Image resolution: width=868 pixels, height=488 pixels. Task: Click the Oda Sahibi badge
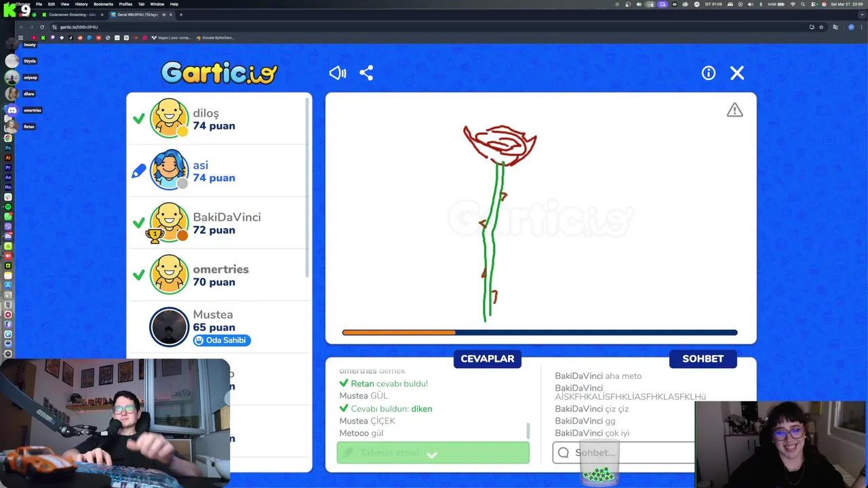[222, 340]
